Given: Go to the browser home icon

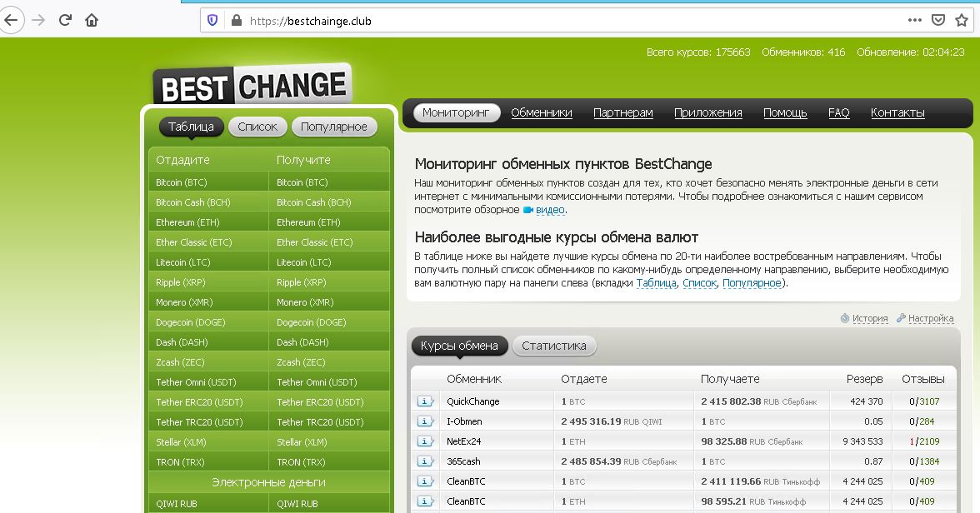Looking at the screenshot, I should [92, 20].
